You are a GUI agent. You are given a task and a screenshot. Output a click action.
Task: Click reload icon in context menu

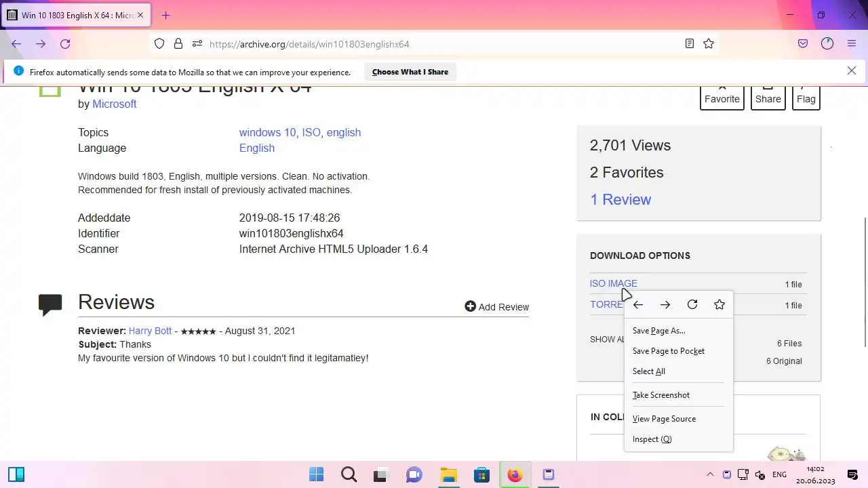[x=692, y=305]
